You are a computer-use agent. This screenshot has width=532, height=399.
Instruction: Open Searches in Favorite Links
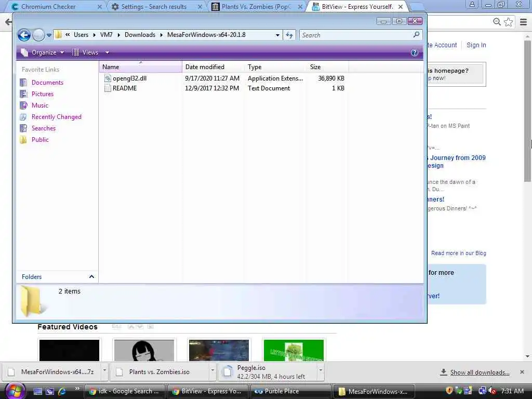point(44,128)
